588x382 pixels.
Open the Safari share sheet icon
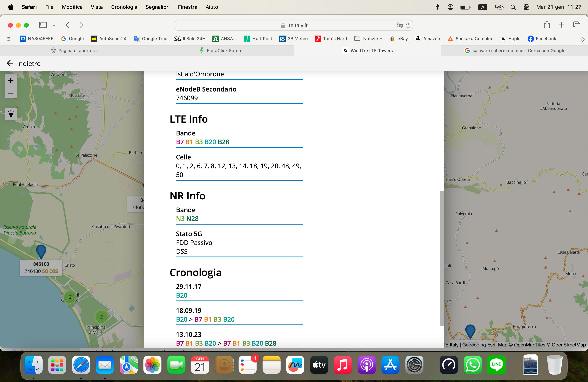tap(547, 25)
